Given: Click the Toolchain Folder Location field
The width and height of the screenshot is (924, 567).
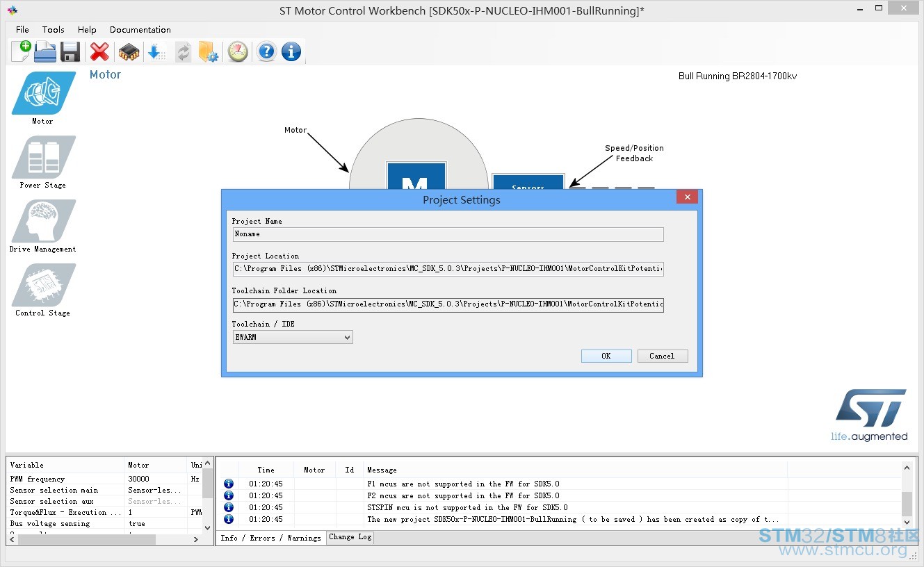Looking at the screenshot, I should pyautogui.click(x=448, y=304).
